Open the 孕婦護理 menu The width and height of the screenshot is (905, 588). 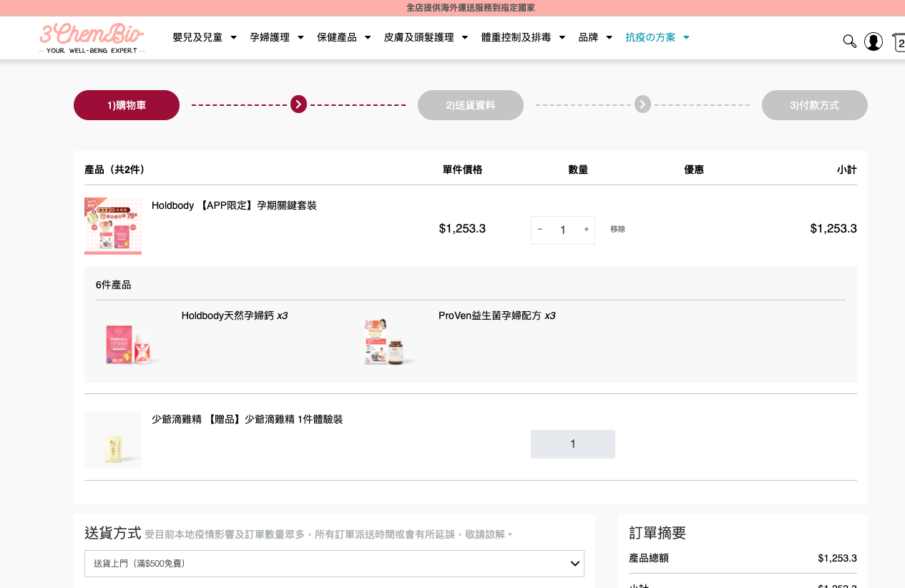coord(270,37)
